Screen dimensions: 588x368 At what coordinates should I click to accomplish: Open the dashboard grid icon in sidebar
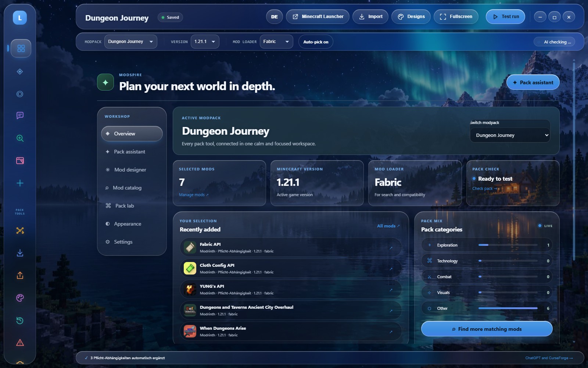click(x=21, y=48)
